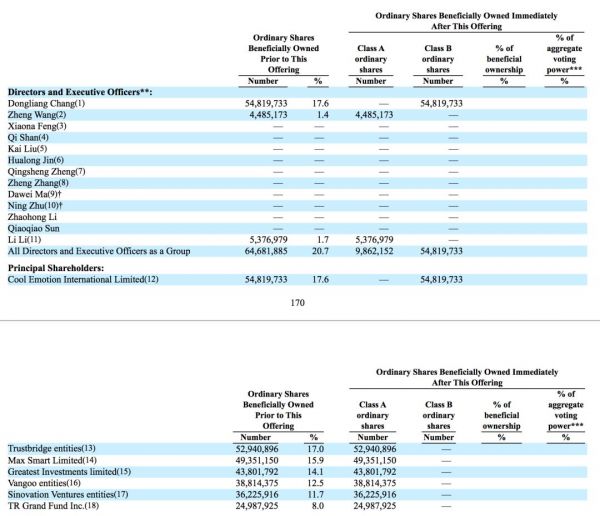
Task: Select page number 170
Action: (x=297, y=301)
